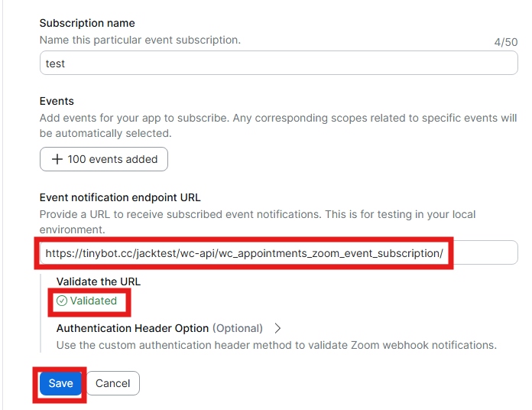This screenshot has height=410, width=532.
Task: Click the Name this particular event subscription hint
Action: point(140,40)
